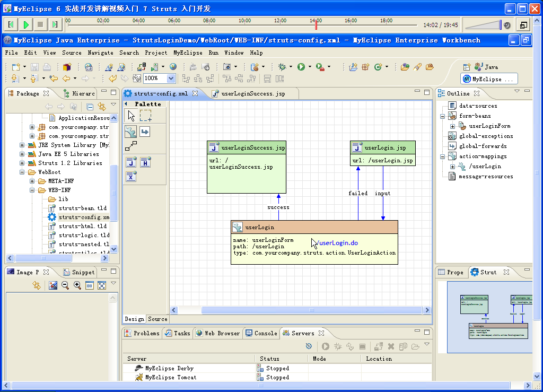Switch to the Design view tab
Image resolution: width=543 pixels, height=392 pixels.
[134, 319]
